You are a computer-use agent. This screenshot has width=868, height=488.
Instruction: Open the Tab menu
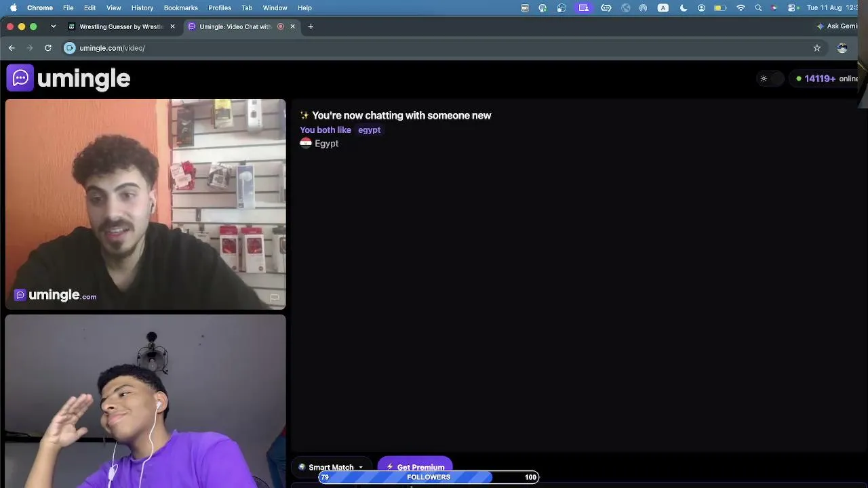coord(248,7)
